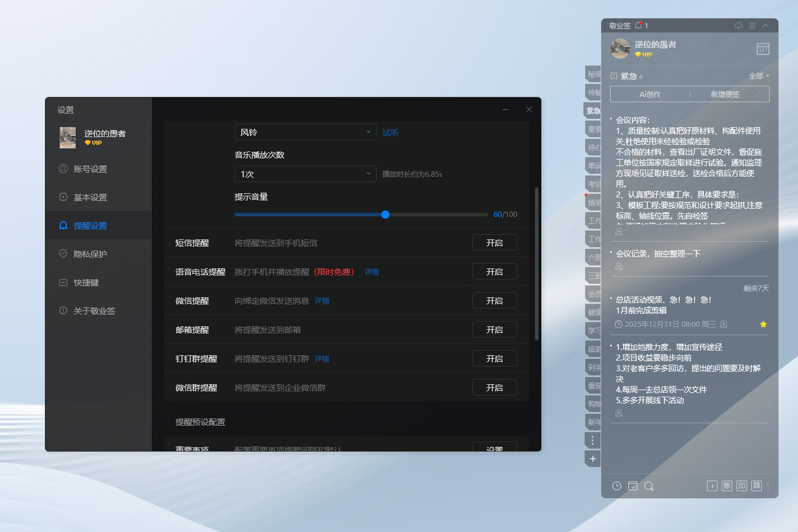Open the clock reminder icon at panel bottom
This screenshot has width=798, height=532.
click(617, 485)
